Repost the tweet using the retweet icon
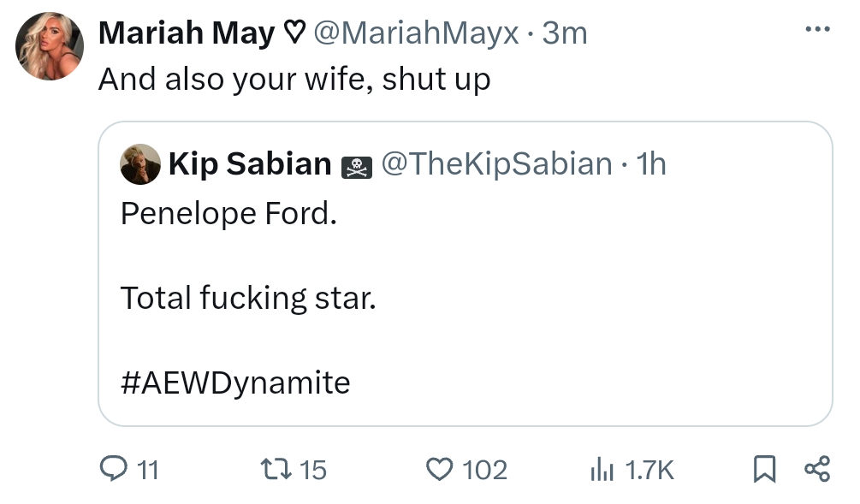Viewport: 860px width, 504px height. [276, 469]
